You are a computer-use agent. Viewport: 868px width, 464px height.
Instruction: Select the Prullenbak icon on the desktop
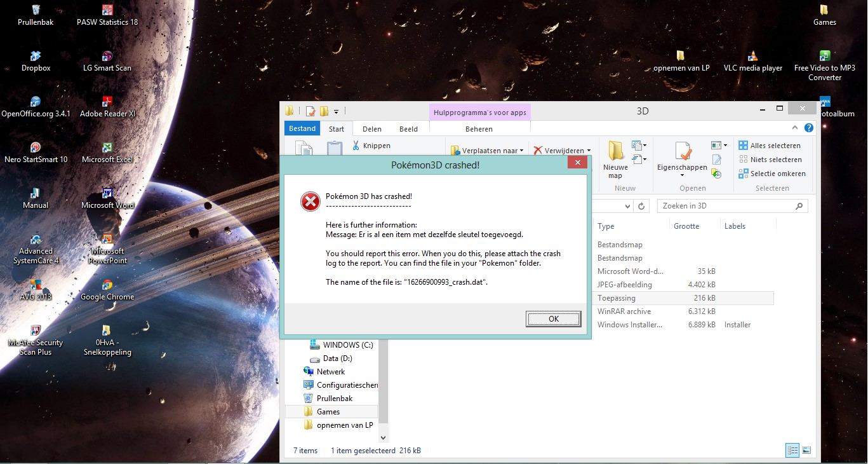coord(36,15)
